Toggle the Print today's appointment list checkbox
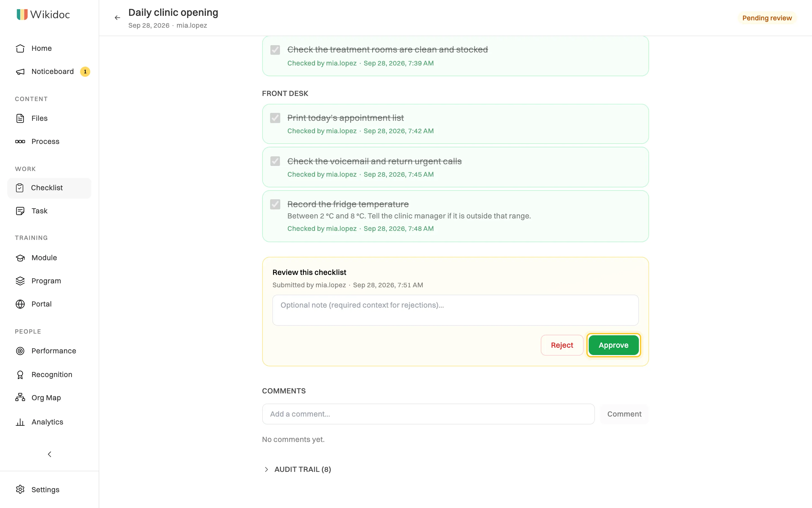Image resolution: width=812 pixels, height=508 pixels. click(275, 118)
